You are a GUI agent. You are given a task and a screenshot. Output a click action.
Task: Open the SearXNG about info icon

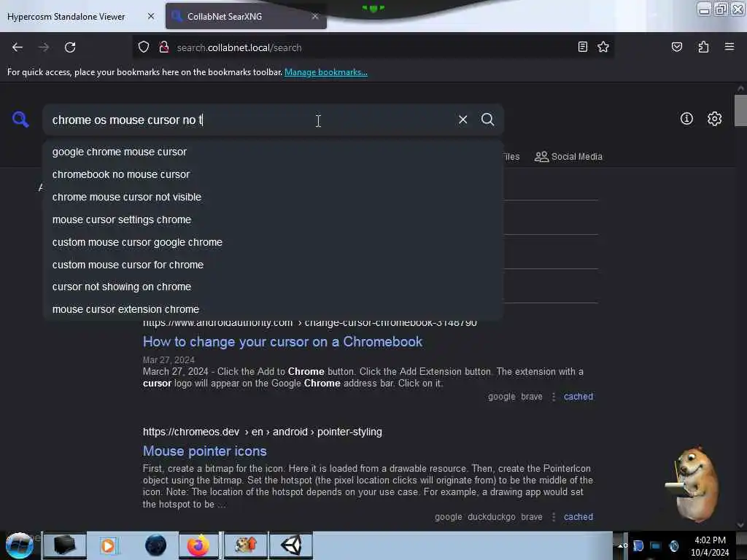(x=686, y=119)
